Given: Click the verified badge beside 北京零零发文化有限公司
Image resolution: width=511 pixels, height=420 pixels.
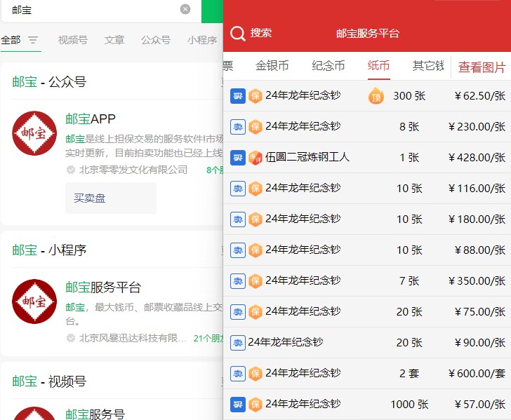Looking at the screenshot, I should 70,170.
